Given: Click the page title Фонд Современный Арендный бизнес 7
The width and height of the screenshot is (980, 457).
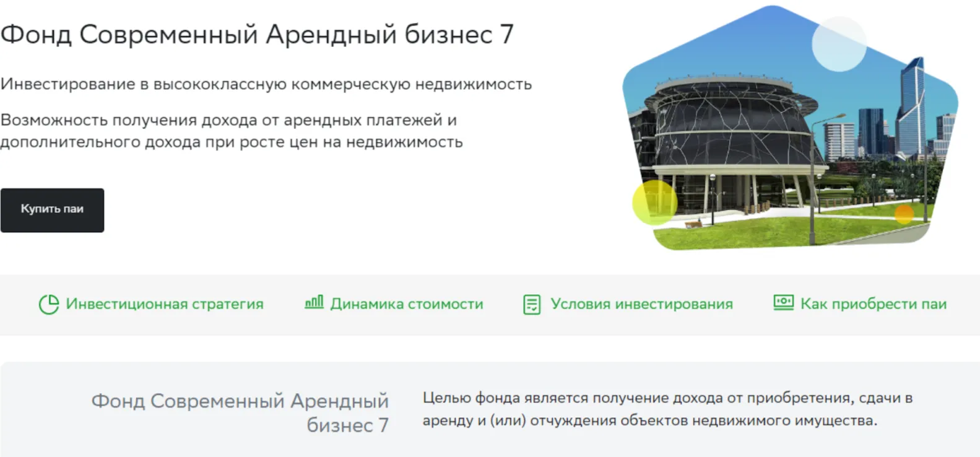Looking at the screenshot, I should tap(257, 35).
